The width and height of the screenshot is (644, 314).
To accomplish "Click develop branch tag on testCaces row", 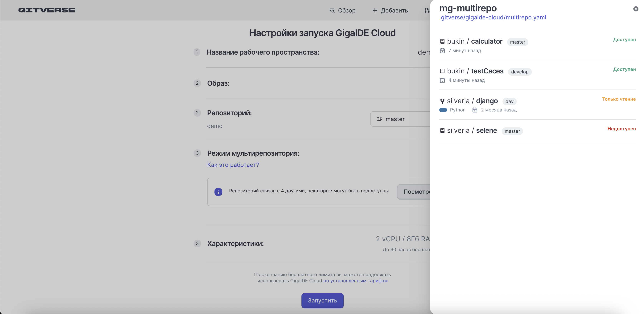I will [x=520, y=72].
